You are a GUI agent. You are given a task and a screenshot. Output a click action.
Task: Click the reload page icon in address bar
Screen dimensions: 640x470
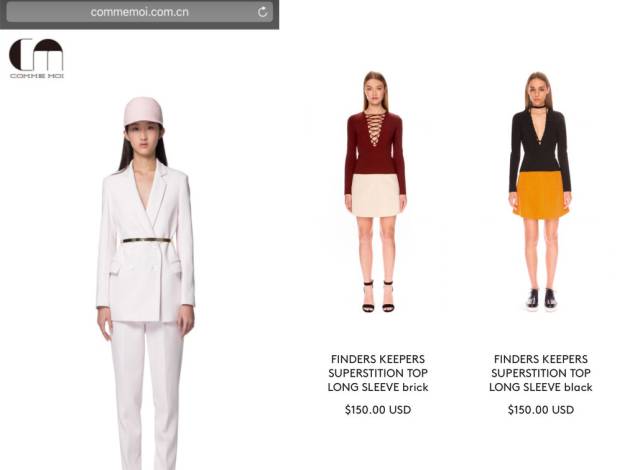pyautogui.click(x=262, y=12)
